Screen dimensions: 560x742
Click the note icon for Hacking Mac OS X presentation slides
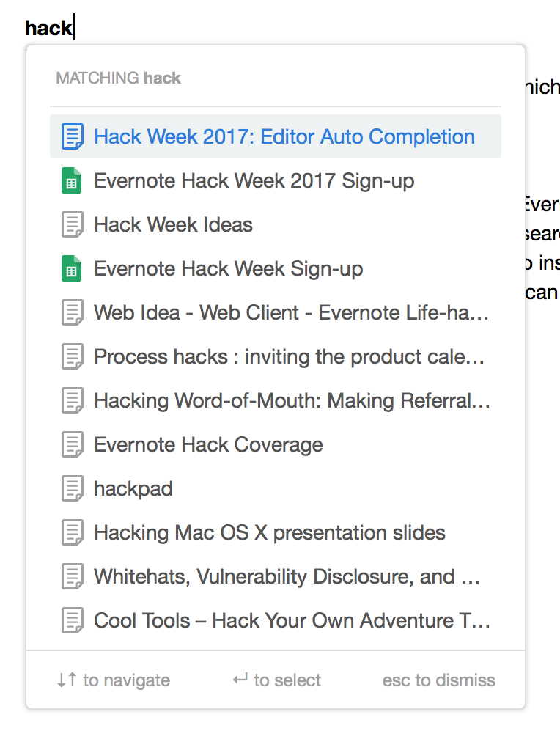[x=72, y=532]
